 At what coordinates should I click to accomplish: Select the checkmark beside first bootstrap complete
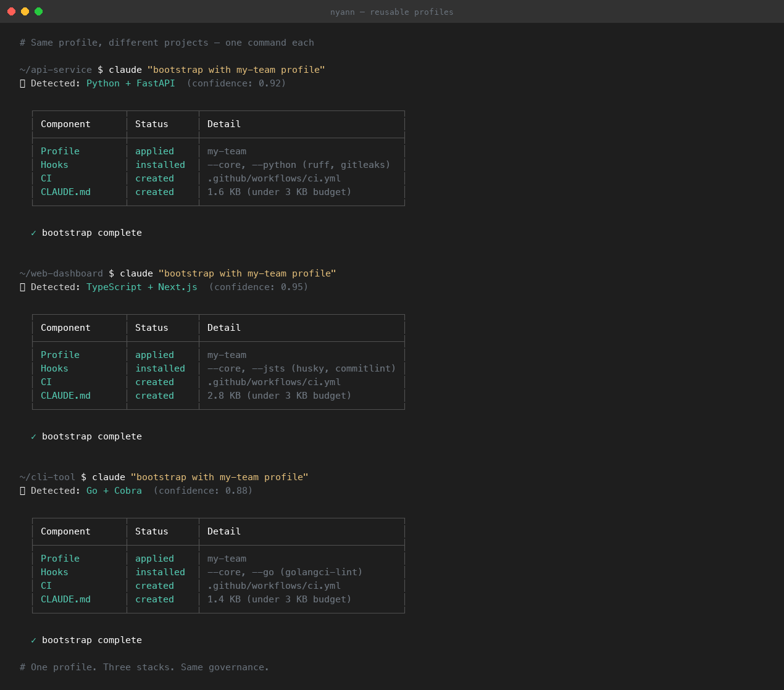pos(34,233)
